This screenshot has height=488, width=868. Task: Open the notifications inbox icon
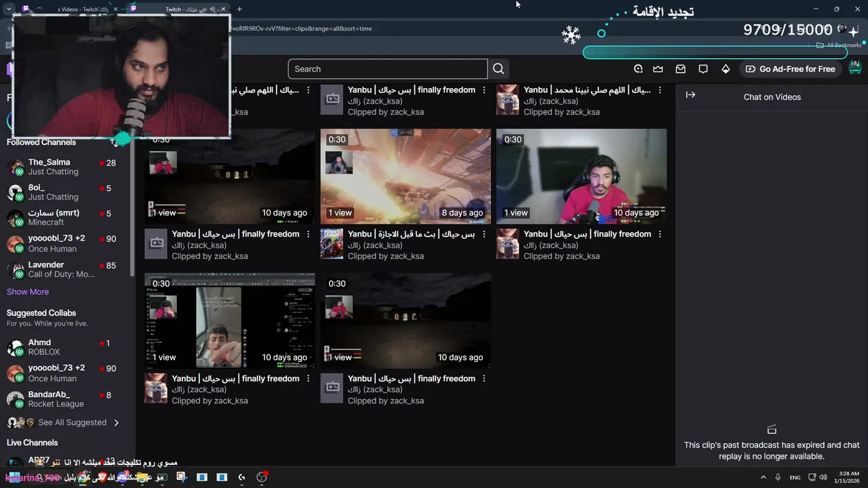coord(680,68)
